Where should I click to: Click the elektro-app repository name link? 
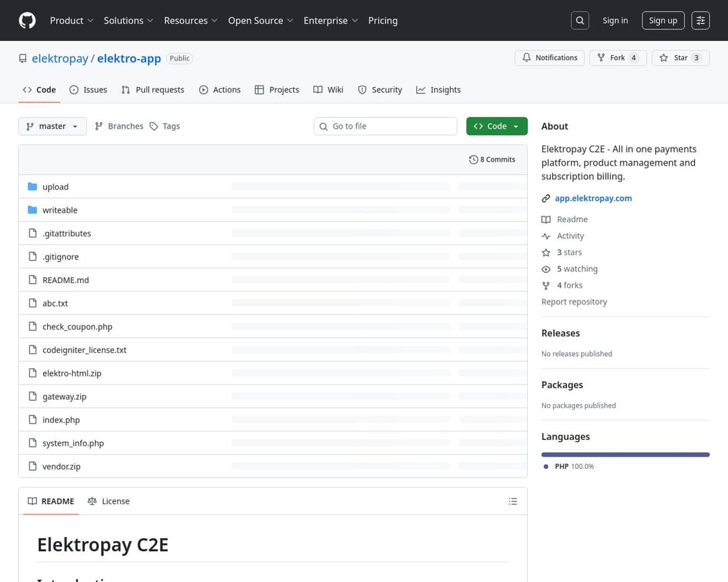[129, 59]
